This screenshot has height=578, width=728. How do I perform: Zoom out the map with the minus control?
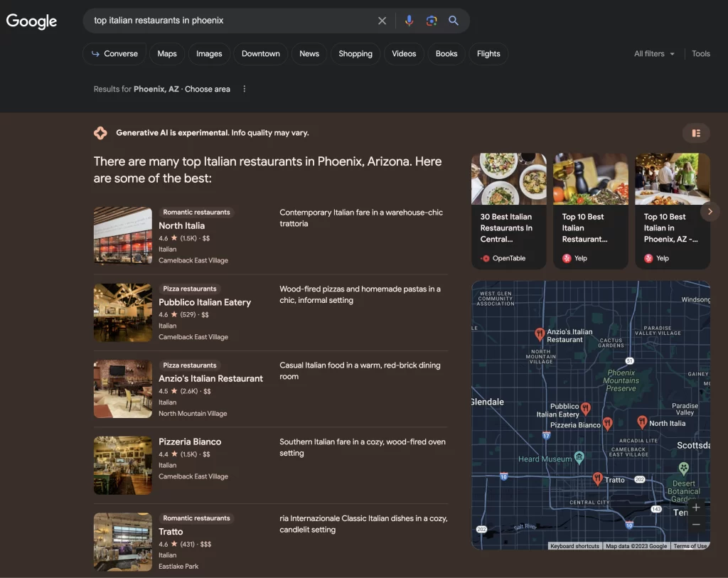[695, 524]
